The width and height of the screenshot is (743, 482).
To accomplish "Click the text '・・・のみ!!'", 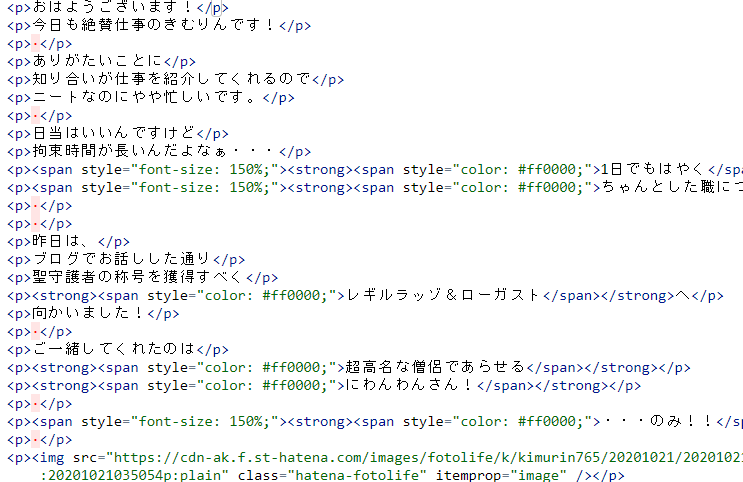I will click(658, 421).
